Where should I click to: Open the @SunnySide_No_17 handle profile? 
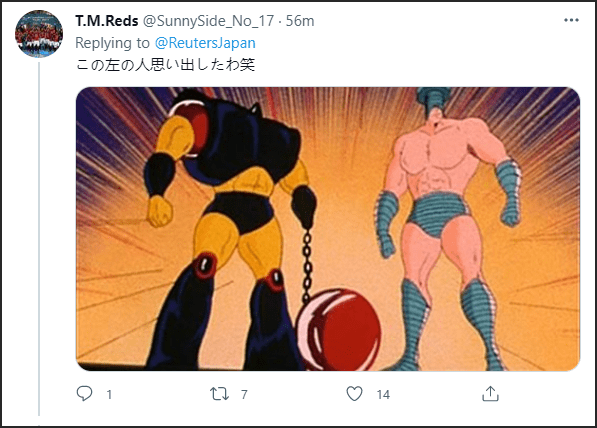coord(208,21)
